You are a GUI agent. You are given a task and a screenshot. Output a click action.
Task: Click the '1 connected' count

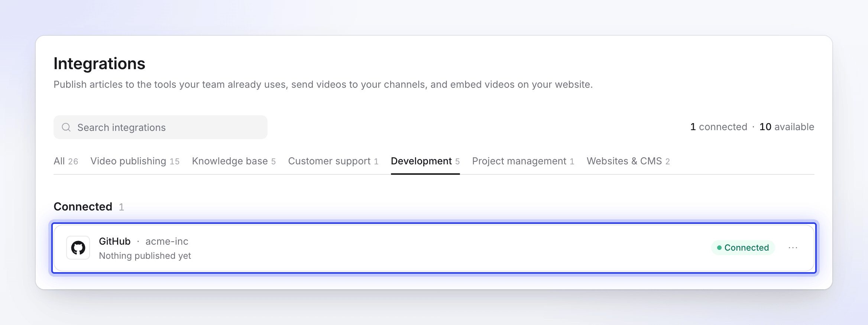coord(719,127)
